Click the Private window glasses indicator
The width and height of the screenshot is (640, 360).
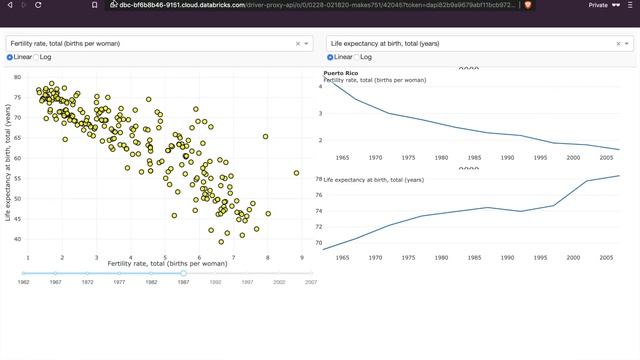coord(616,5)
